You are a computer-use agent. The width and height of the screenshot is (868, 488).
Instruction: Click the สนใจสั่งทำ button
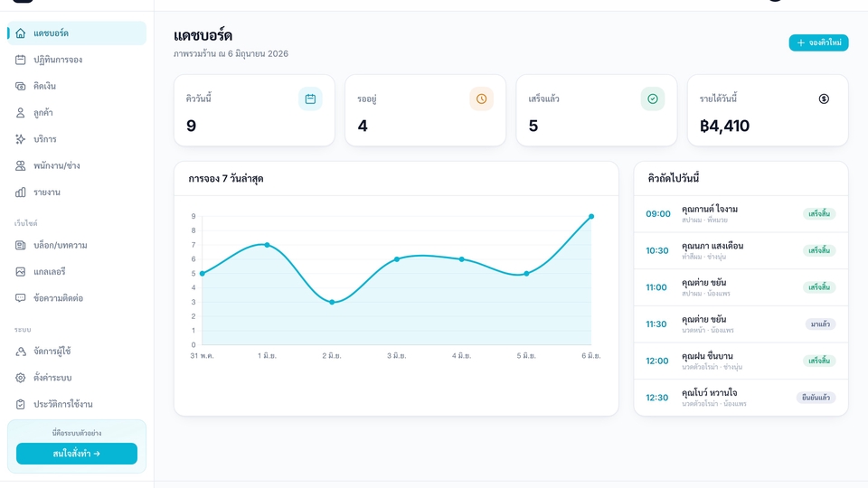point(77,454)
